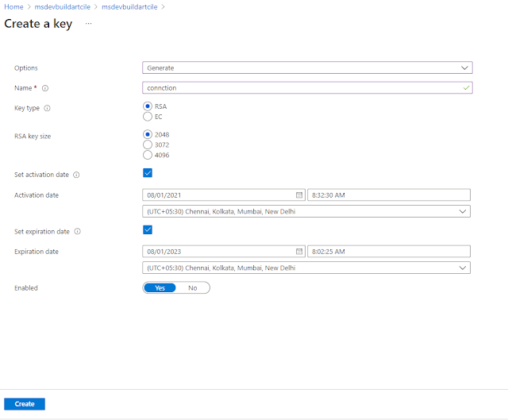This screenshot has width=508, height=420.
Task: Click info icon beside Set expiration date
Action: 78,231
